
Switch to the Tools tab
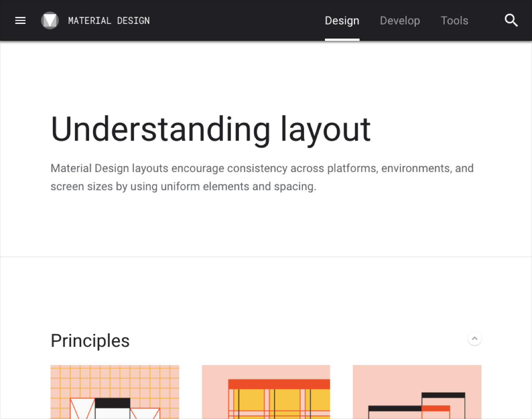pos(454,20)
